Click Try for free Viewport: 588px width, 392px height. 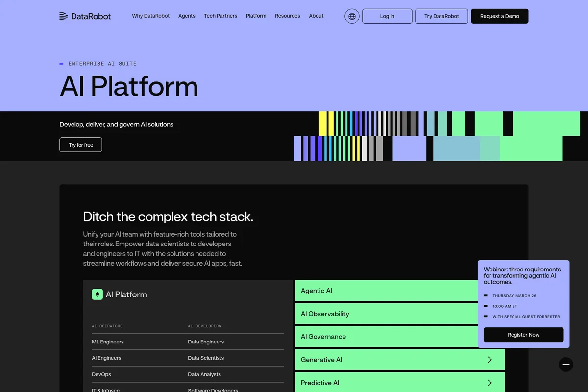[80, 145]
